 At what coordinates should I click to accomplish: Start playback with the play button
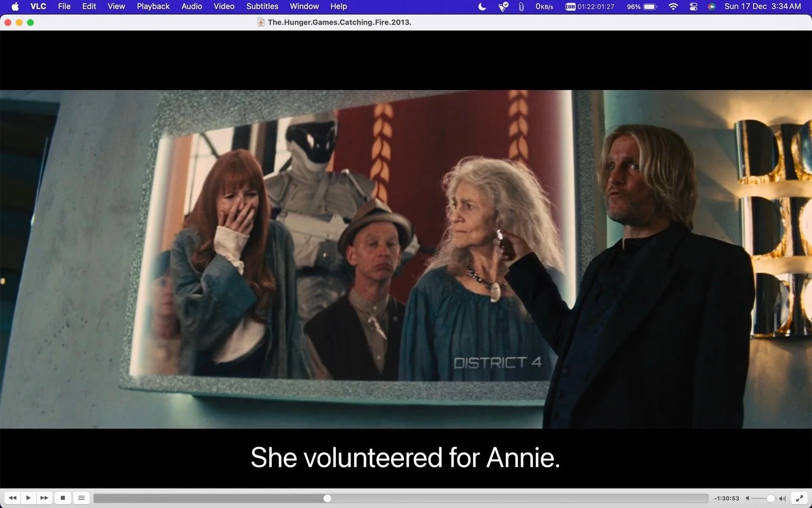point(29,498)
